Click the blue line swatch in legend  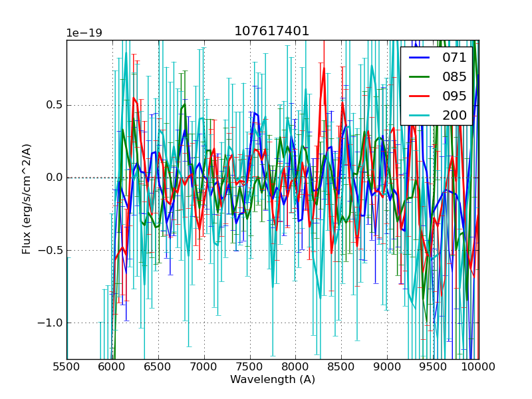[420, 58]
